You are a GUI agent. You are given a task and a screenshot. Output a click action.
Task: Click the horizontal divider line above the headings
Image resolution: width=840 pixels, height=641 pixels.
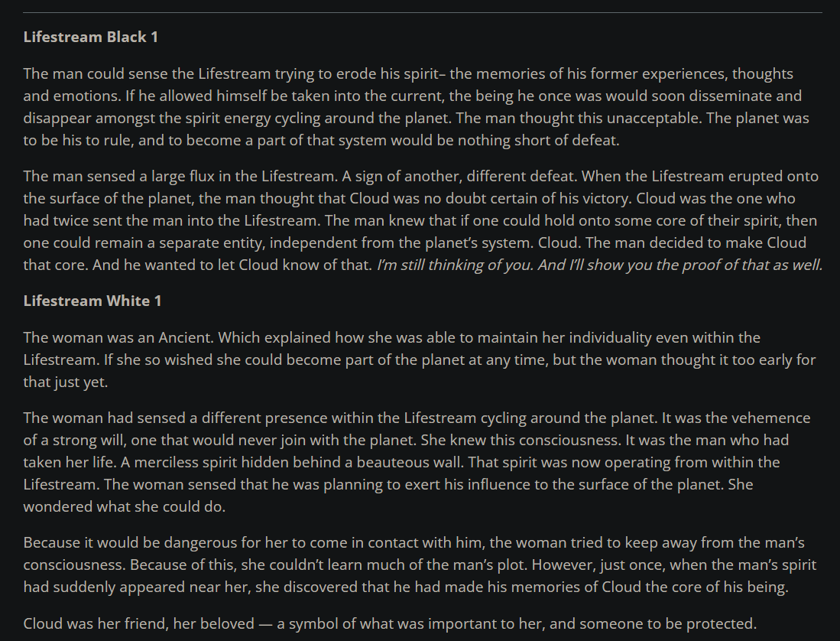pos(423,12)
